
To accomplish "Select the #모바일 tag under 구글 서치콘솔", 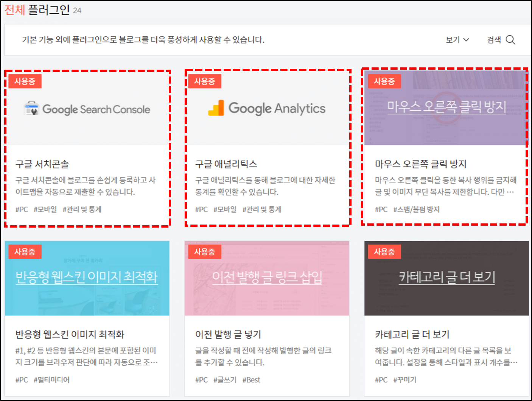I will [x=45, y=209].
